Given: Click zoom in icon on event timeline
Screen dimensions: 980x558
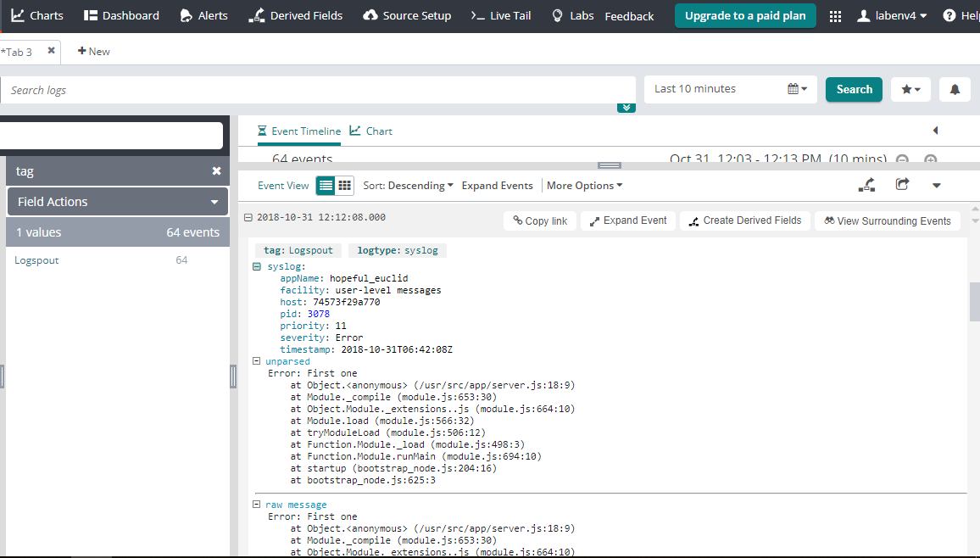Looking at the screenshot, I should pyautogui.click(x=930, y=160).
